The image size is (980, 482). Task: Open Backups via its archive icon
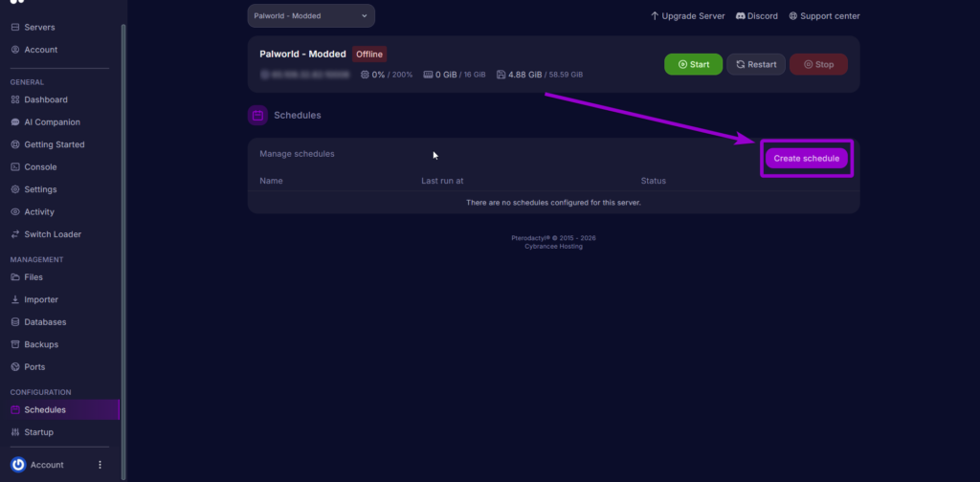[15, 344]
